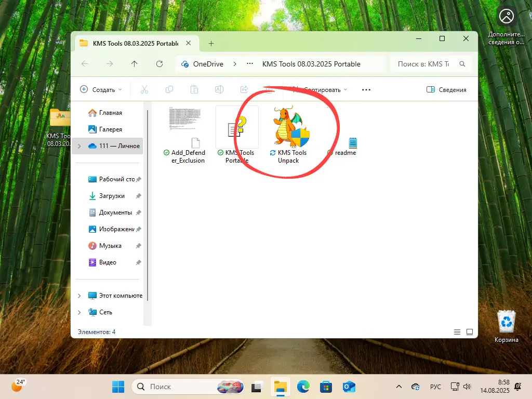Expand the Этот компьютер tree node
532x399 pixels.
(79, 296)
